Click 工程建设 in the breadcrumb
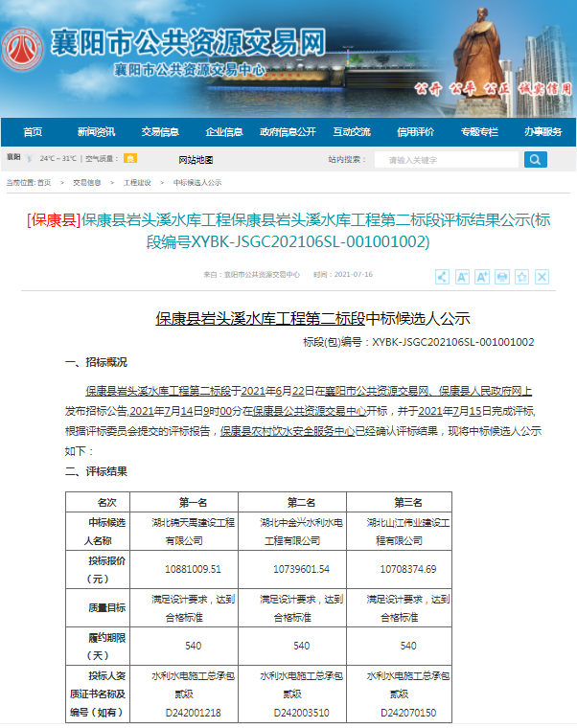This screenshot has height=728, width=577. (137, 182)
